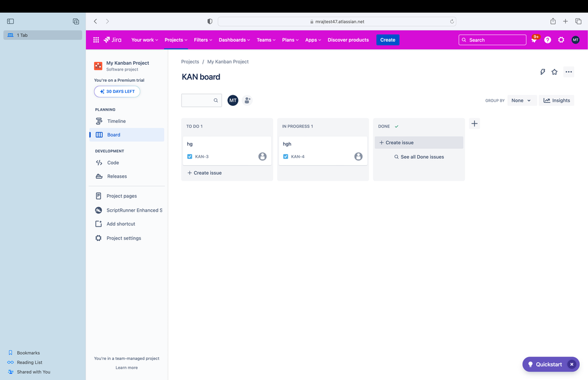
Task: Open the Jira settings gear icon
Action: point(561,40)
